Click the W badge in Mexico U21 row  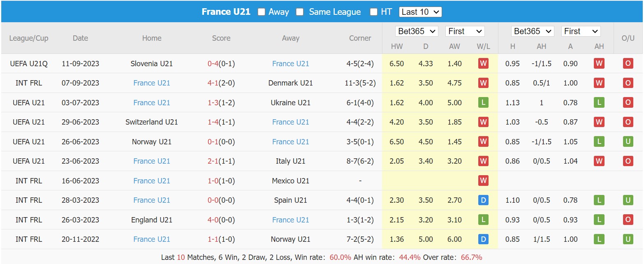(x=483, y=181)
